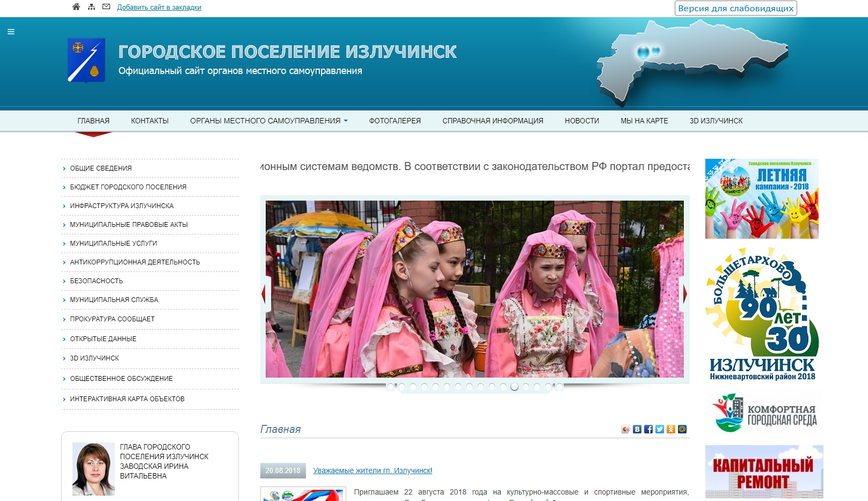
Task: Share via the Mail.ru icon
Action: (x=682, y=429)
